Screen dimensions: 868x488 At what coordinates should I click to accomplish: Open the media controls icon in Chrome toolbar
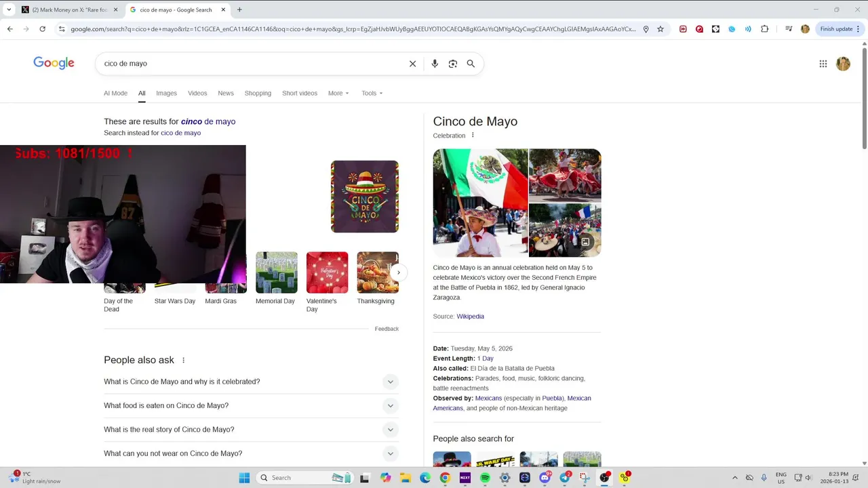coord(788,29)
